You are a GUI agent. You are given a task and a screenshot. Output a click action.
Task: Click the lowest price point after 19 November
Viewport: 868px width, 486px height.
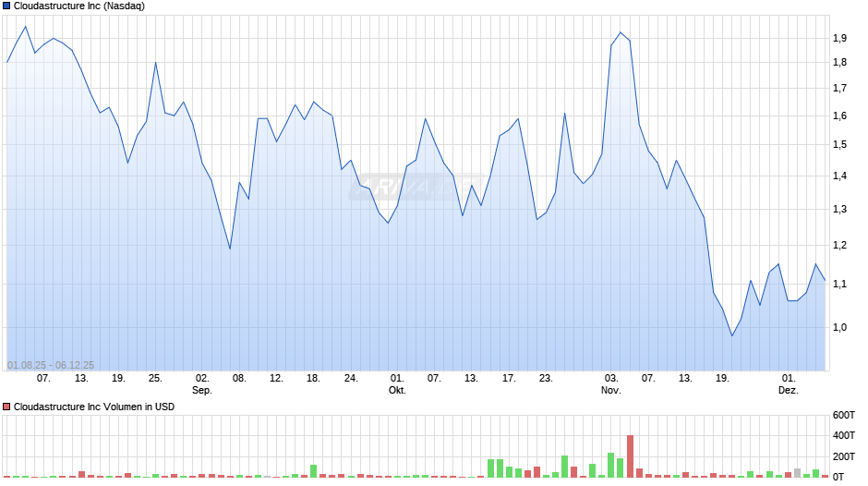732,335
